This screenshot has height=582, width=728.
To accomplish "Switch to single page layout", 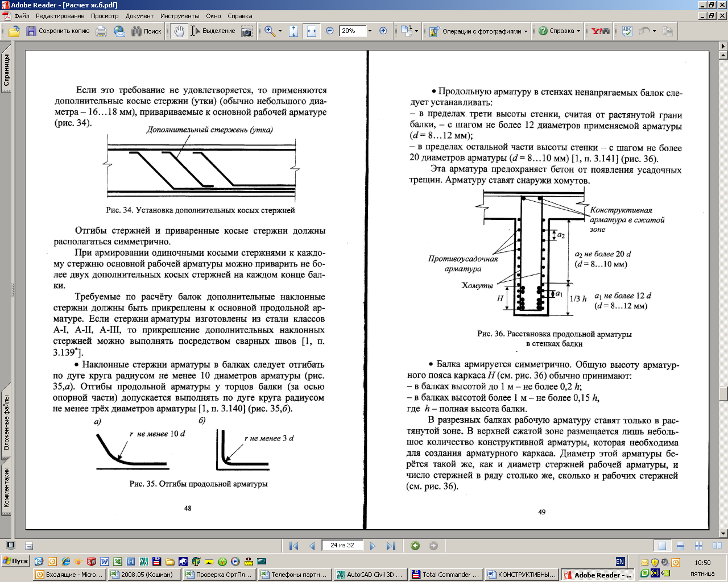I will [x=662, y=546].
